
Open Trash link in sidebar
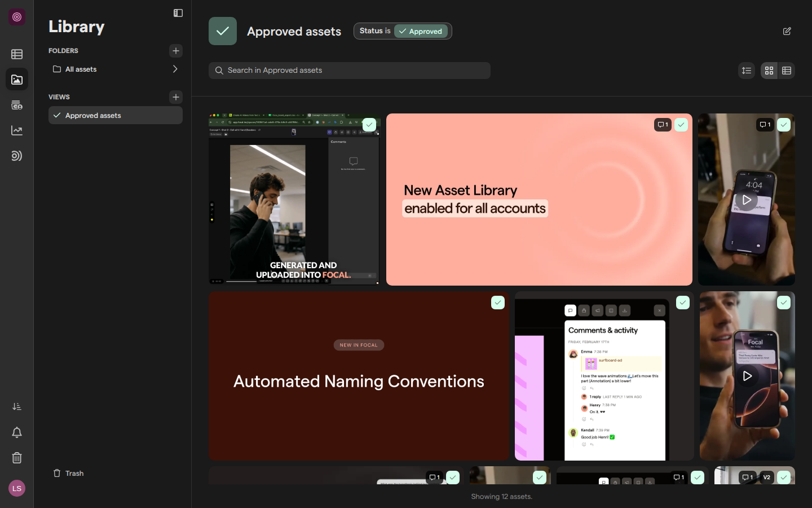click(x=68, y=473)
